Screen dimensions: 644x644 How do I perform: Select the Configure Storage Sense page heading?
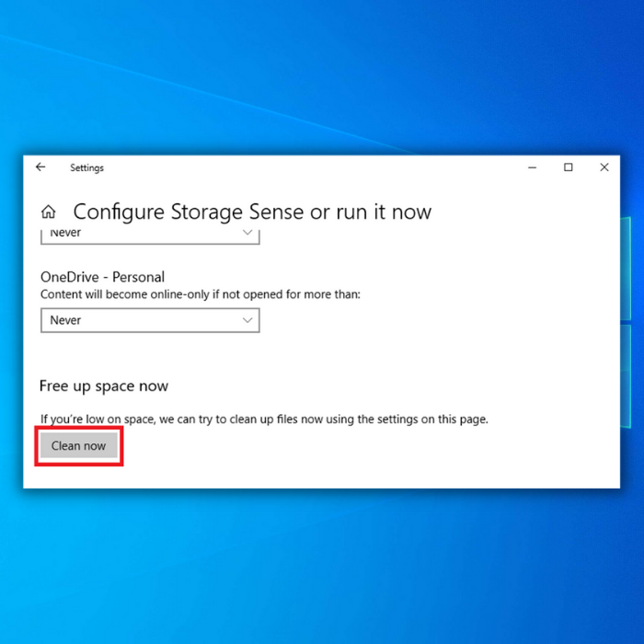coord(252,212)
